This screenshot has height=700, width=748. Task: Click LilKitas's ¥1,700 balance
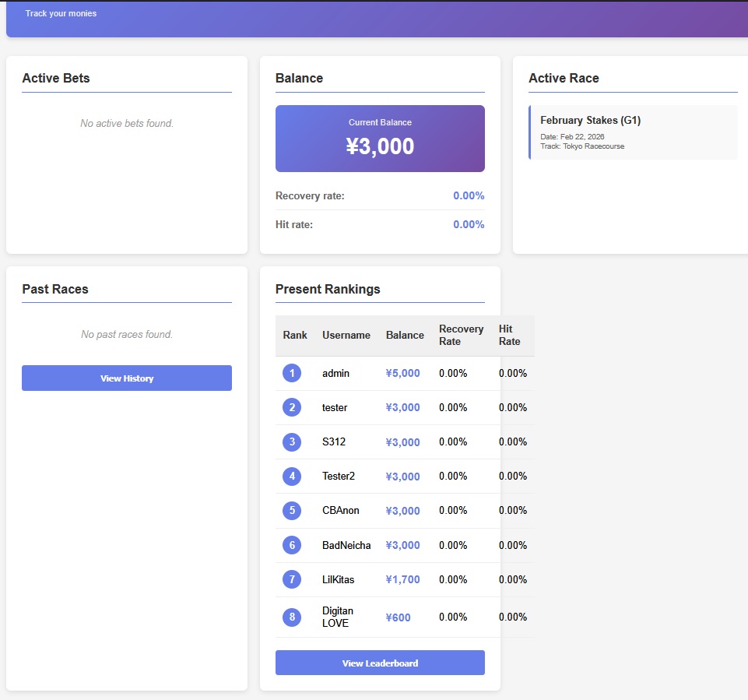click(402, 580)
